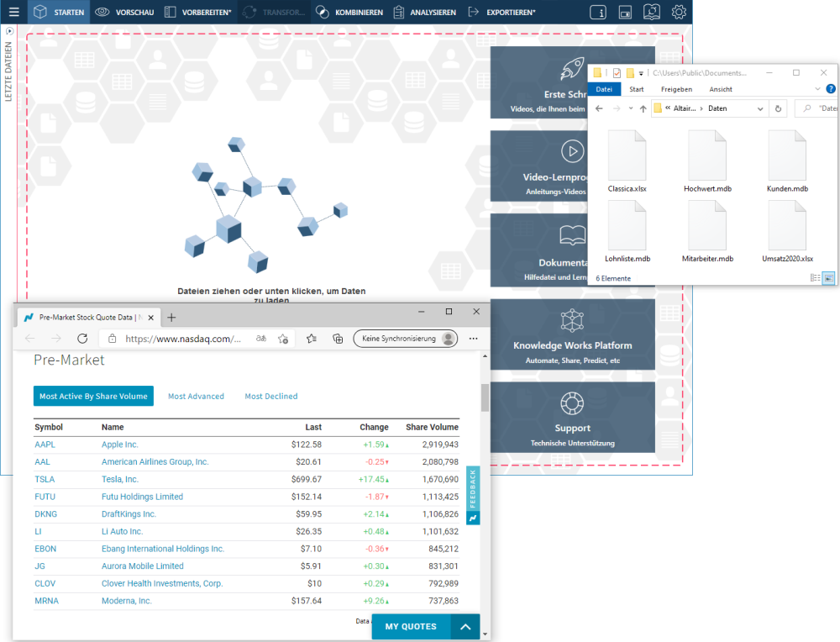Switch Explorer to details view
The image size is (840, 642).
tap(815, 277)
